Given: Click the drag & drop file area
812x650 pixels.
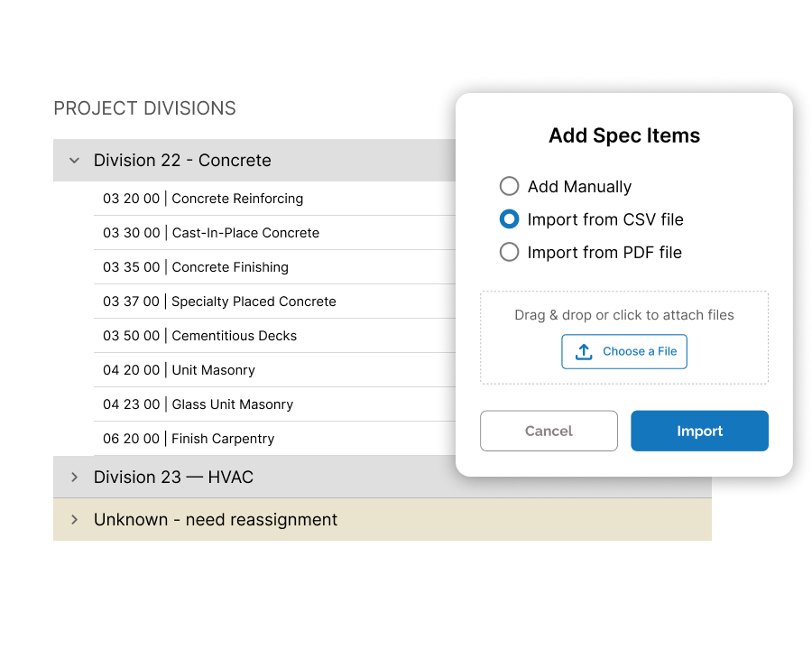Looking at the screenshot, I should click(x=624, y=338).
